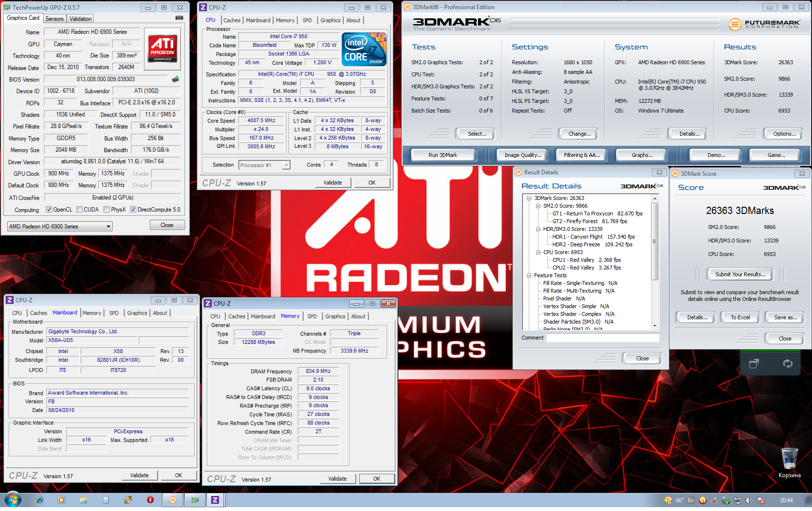Click the Save as... button in 3DMark Score

(x=785, y=317)
